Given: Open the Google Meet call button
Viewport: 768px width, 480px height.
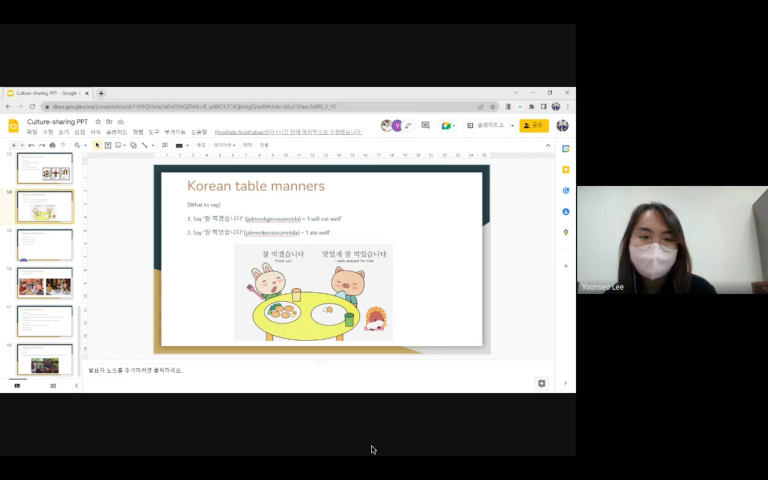Looking at the screenshot, I should click(x=448, y=126).
